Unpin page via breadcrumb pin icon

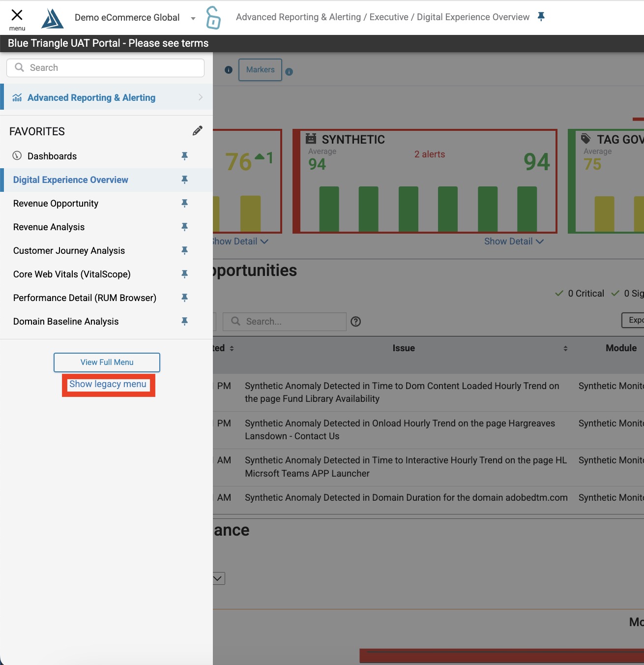tap(541, 17)
